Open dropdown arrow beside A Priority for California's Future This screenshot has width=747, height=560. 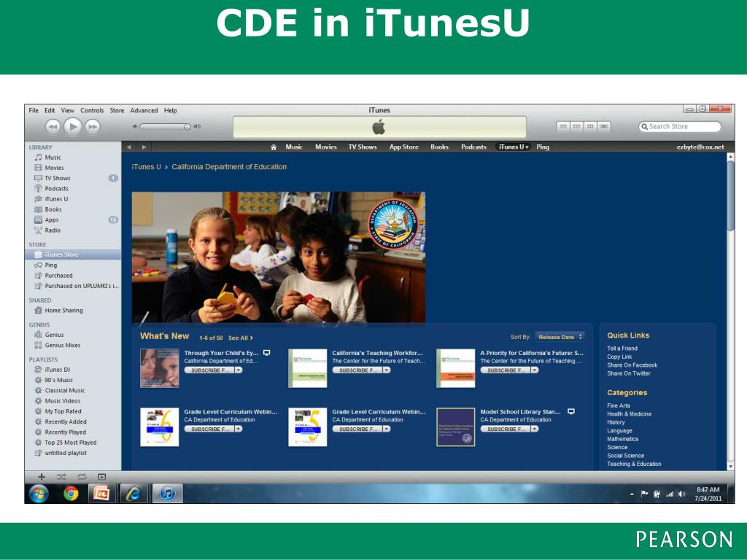point(535,370)
